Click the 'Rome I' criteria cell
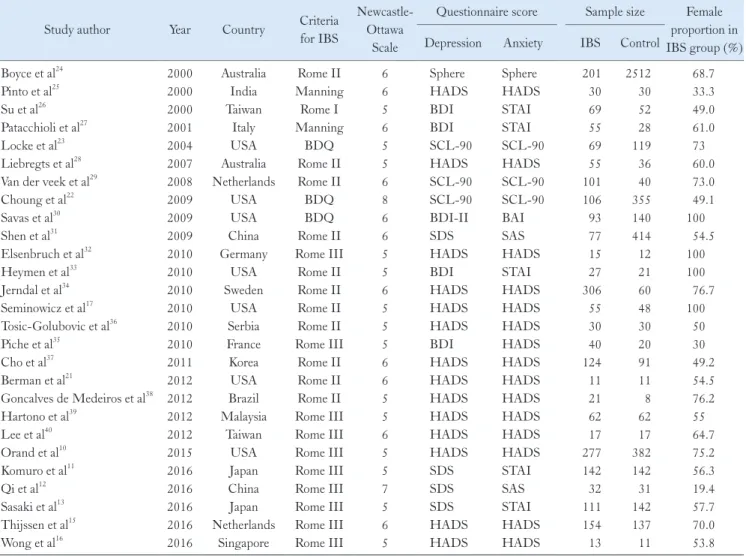 coord(319,109)
